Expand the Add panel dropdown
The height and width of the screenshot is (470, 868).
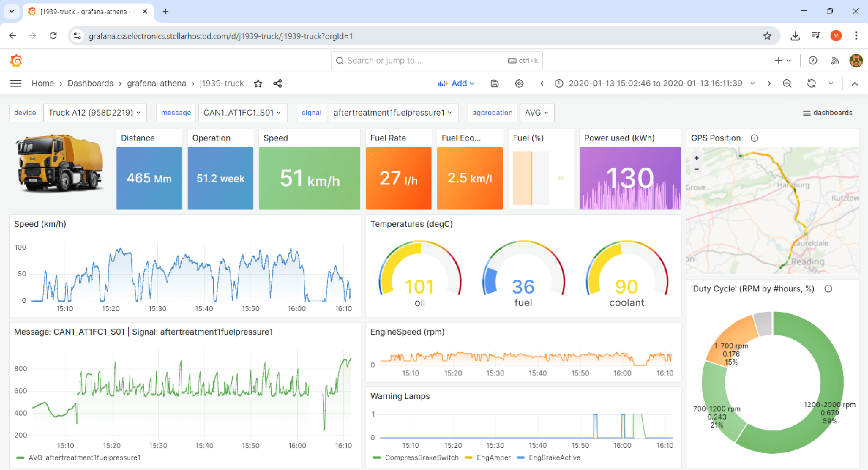[456, 84]
